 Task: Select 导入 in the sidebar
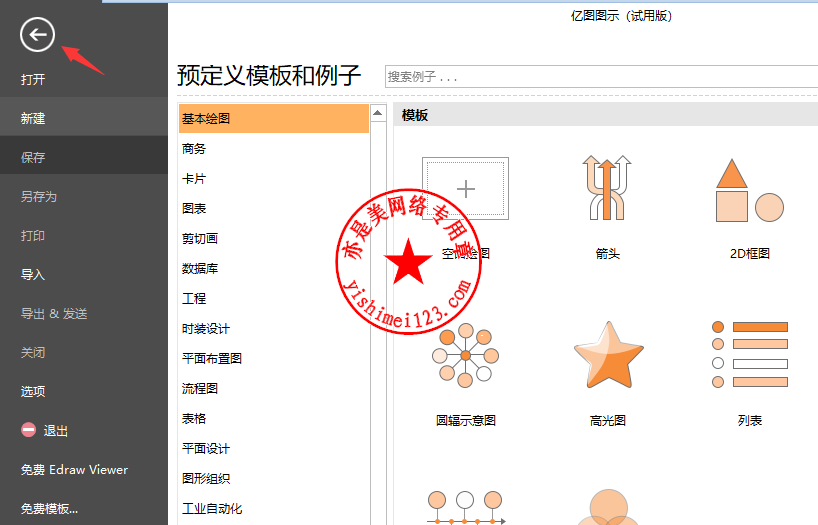(x=33, y=275)
